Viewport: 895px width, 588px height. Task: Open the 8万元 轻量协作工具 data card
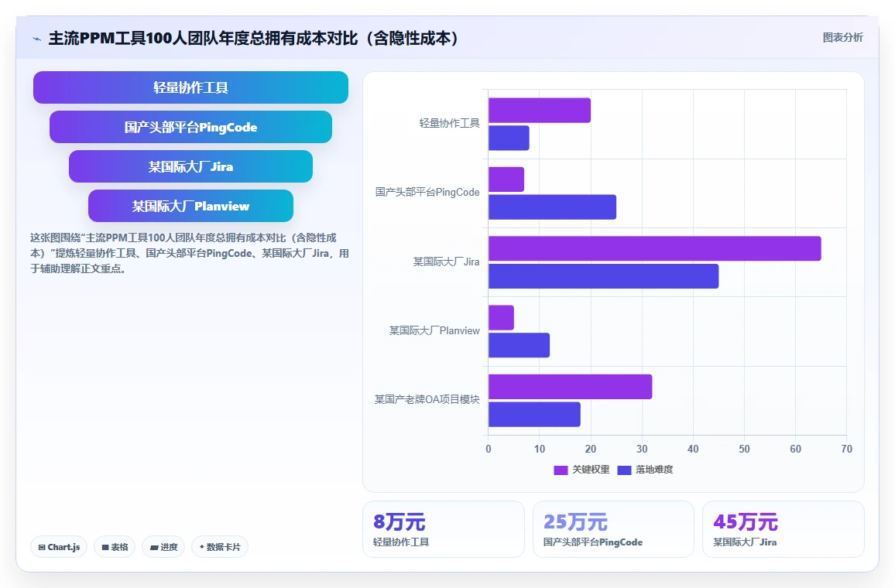pyautogui.click(x=444, y=529)
